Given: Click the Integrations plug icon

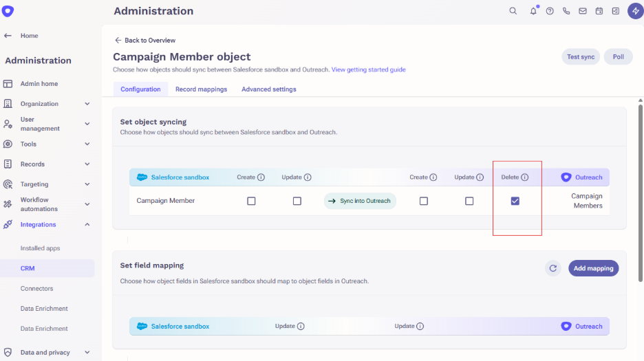Looking at the screenshot, I should (x=8, y=224).
